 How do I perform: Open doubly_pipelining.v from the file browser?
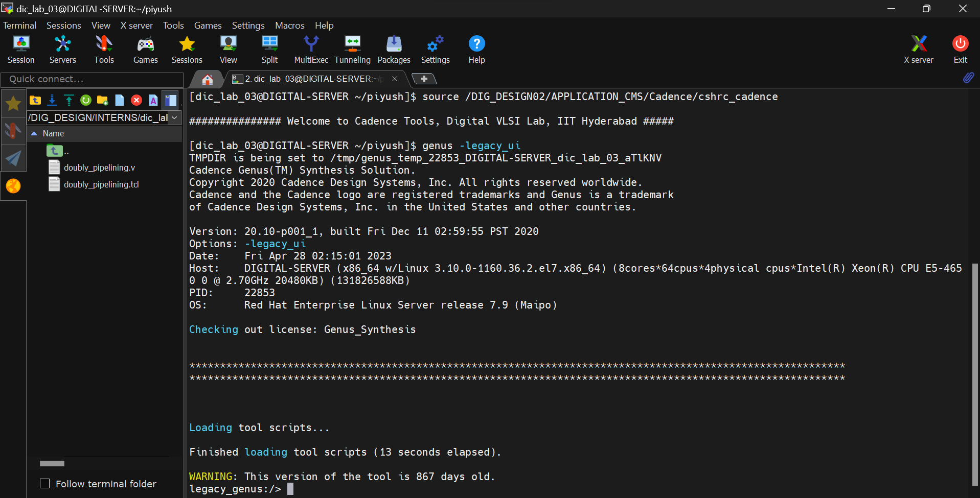(x=100, y=167)
